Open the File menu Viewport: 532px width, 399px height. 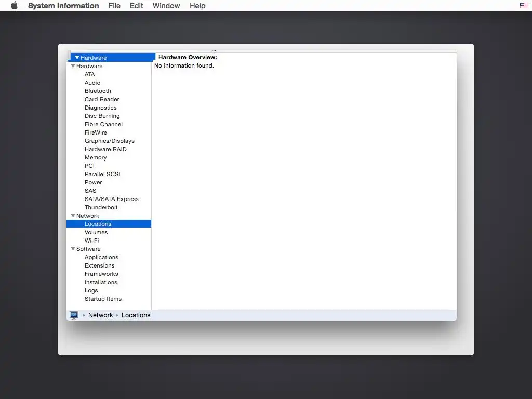click(x=114, y=6)
